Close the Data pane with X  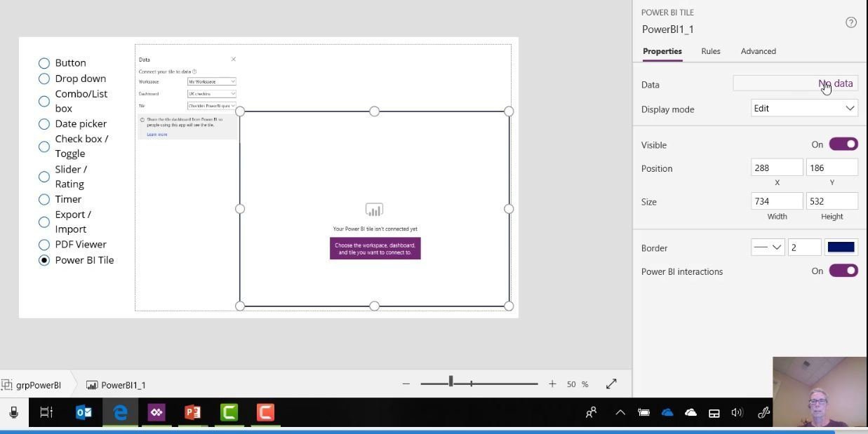coord(234,59)
